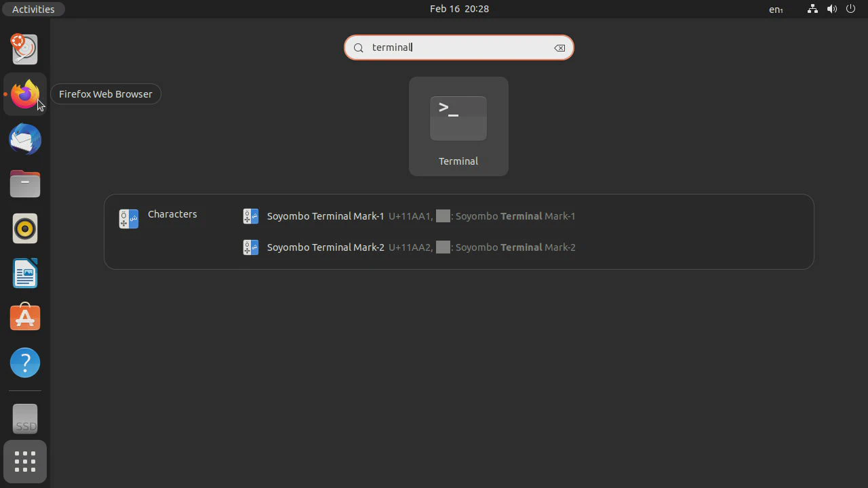Select Soyombo Terminal Mark-1 U+11AA1 result
Screen dimensions: 868x488
pyautogui.click(x=409, y=216)
